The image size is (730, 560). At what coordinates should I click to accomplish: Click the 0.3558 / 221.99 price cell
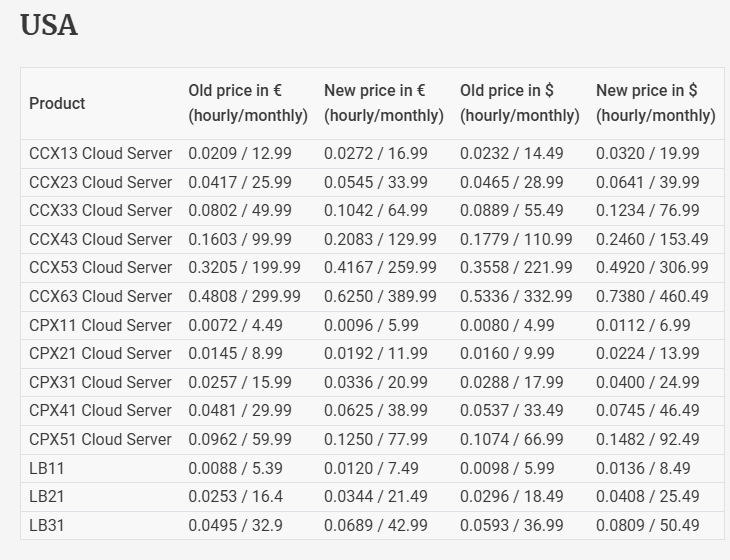[516, 268]
